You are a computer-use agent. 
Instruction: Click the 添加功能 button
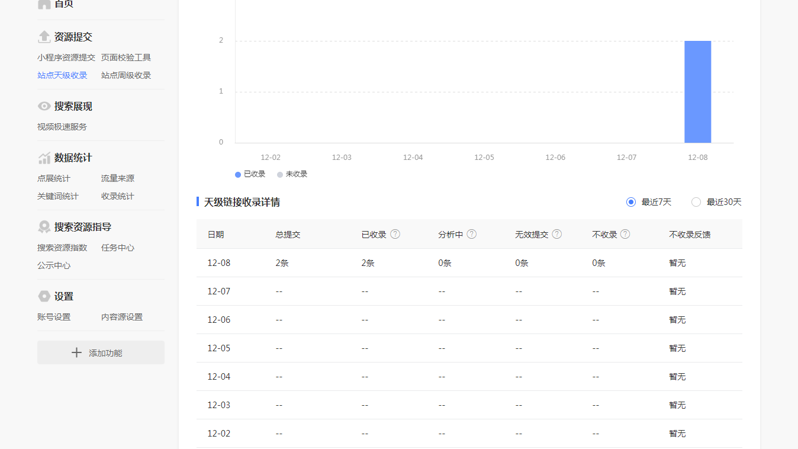pos(101,353)
